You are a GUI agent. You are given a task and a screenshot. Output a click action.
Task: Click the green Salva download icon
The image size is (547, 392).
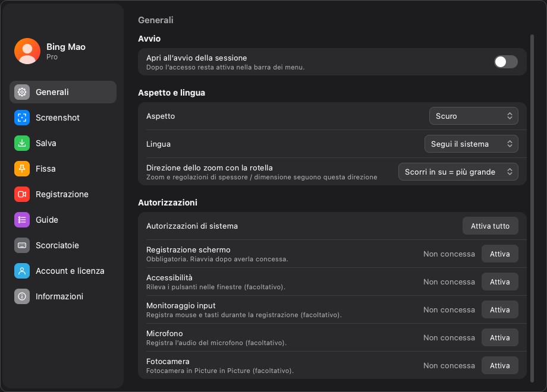click(22, 143)
